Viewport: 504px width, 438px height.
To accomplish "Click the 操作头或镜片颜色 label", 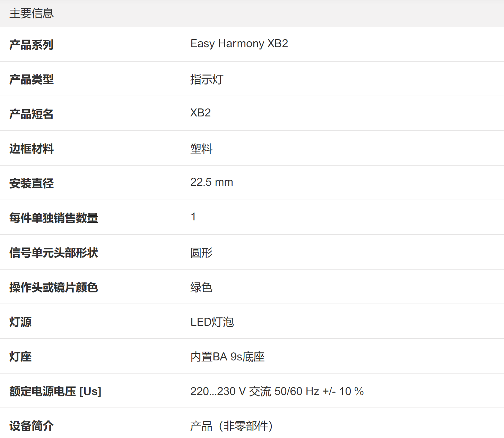I will [54, 287].
